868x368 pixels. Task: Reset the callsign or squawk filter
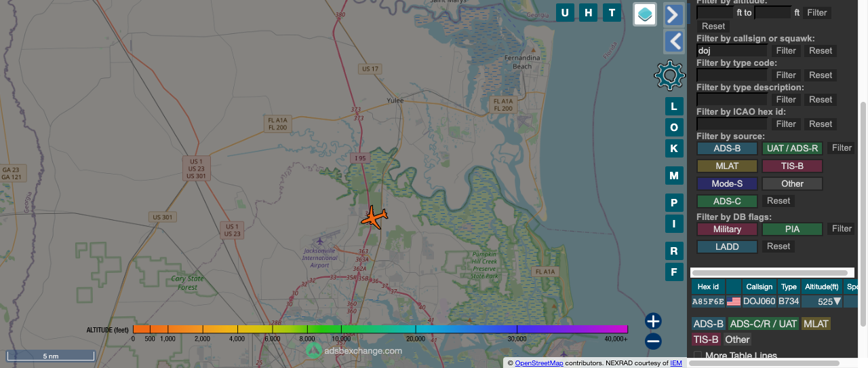(821, 50)
